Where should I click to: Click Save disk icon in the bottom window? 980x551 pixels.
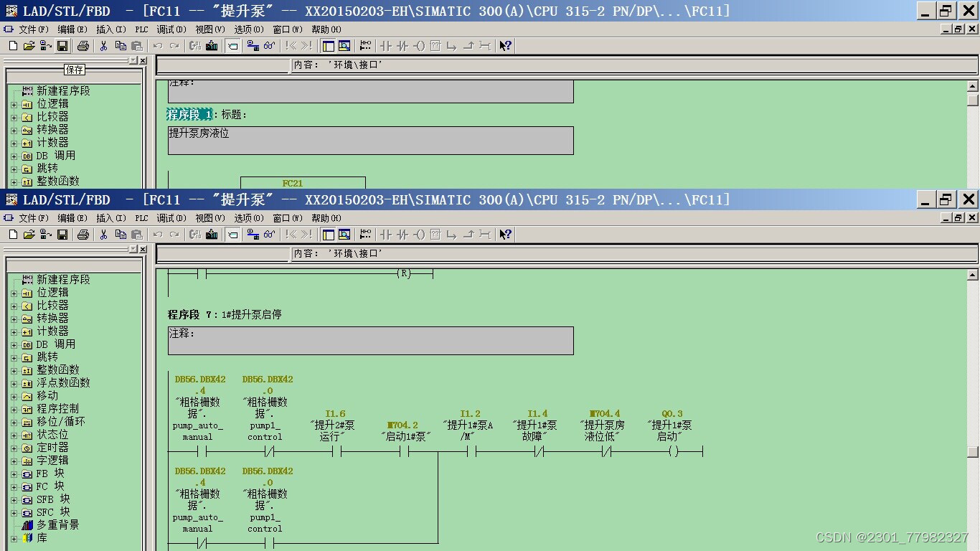[x=62, y=235]
